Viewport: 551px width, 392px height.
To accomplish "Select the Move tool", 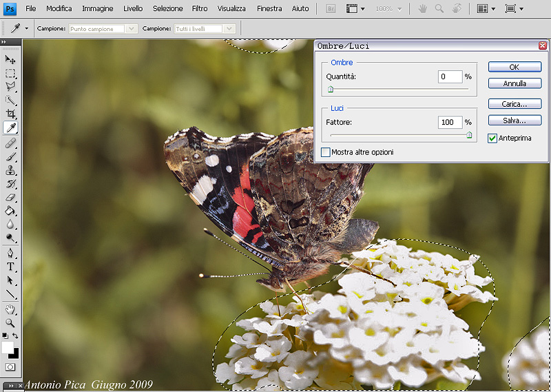I will [x=10, y=59].
